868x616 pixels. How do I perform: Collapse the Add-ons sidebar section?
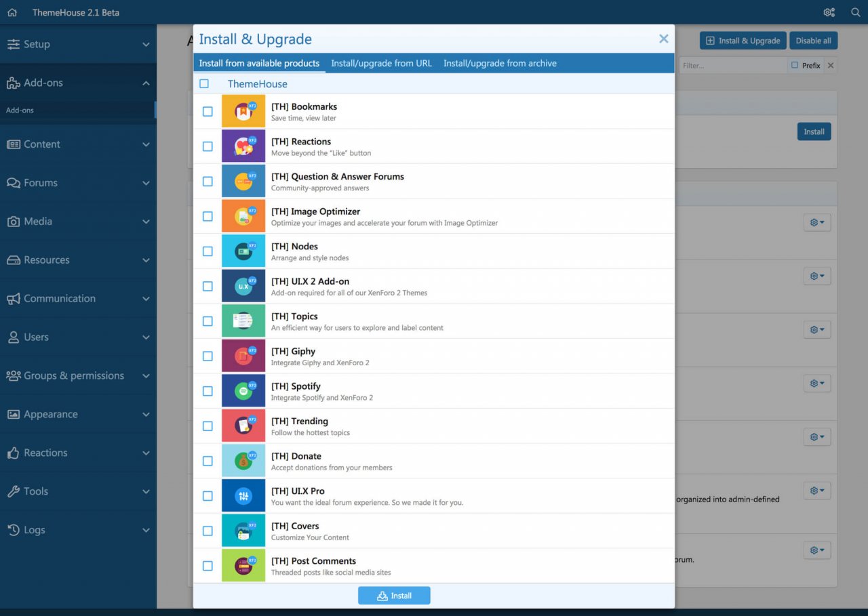tap(78, 83)
